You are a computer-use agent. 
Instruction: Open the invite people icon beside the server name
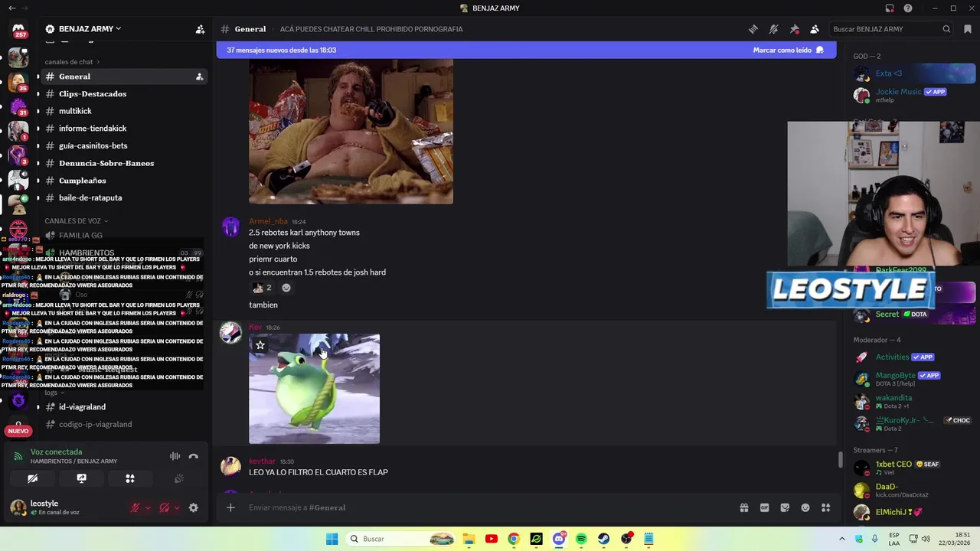(200, 29)
